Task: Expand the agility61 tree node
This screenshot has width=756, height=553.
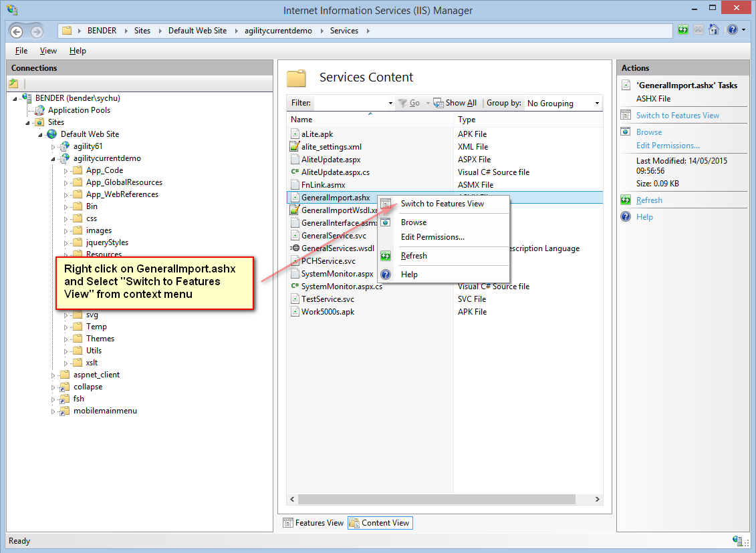Action: click(x=53, y=146)
